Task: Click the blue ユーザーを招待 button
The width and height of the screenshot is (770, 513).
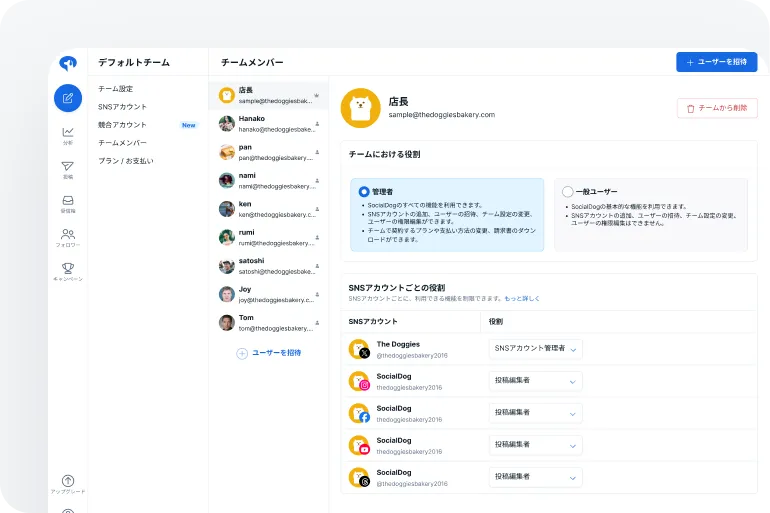Action: click(x=716, y=62)
